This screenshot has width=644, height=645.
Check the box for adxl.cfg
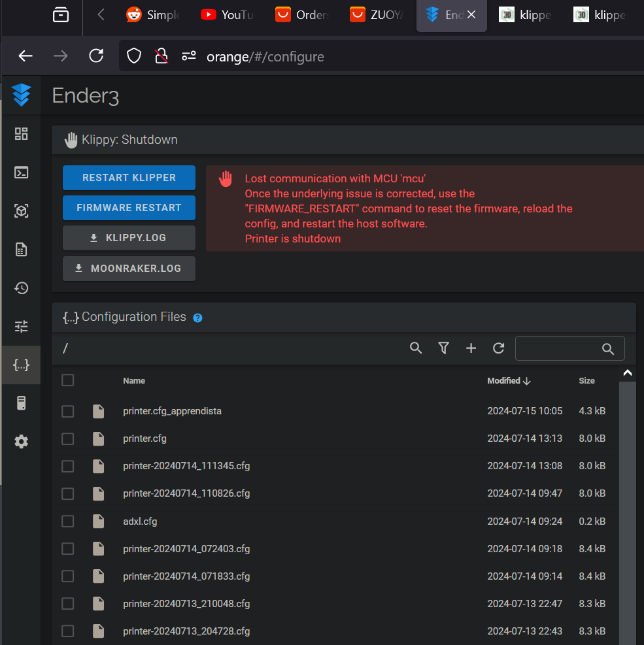pos(67,521)
